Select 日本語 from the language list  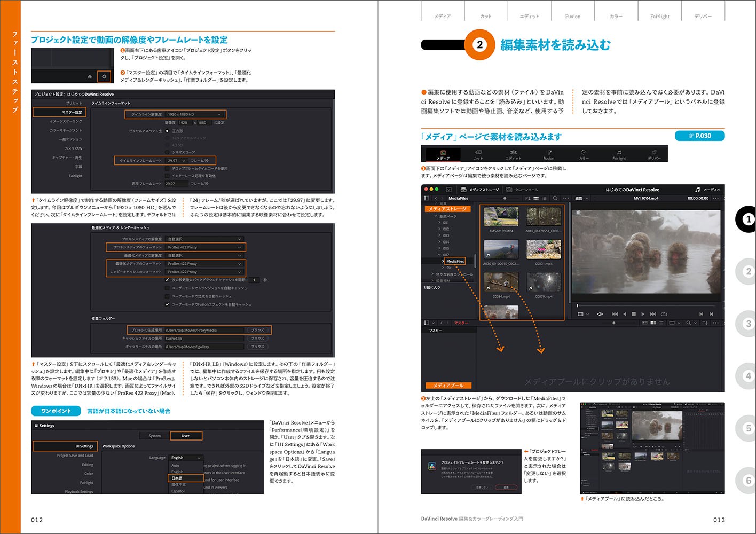(177, 478)
